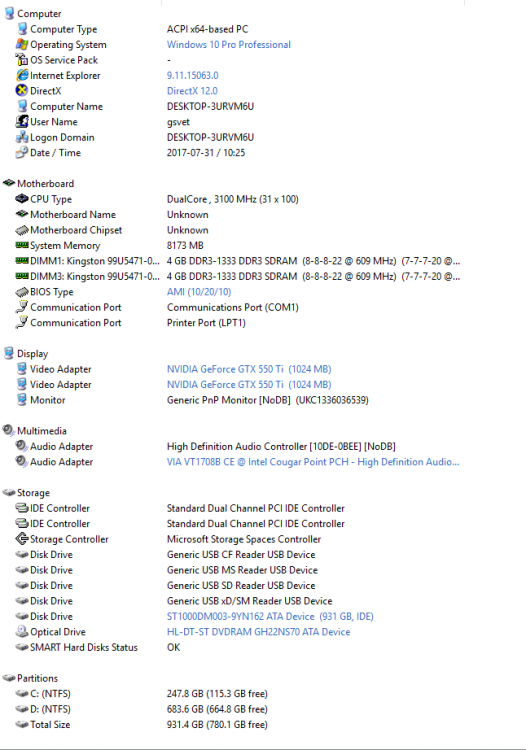Select the gsvet user name value
Viewport: 526px width, 750px height.
click(x=178, y=122)
